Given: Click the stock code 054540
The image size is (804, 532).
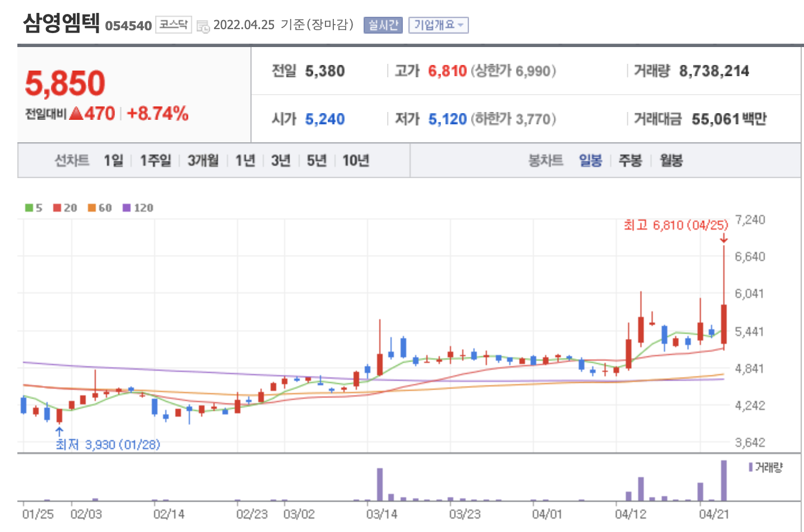Looking at the screenshot, I should click(x=128, y=26).
